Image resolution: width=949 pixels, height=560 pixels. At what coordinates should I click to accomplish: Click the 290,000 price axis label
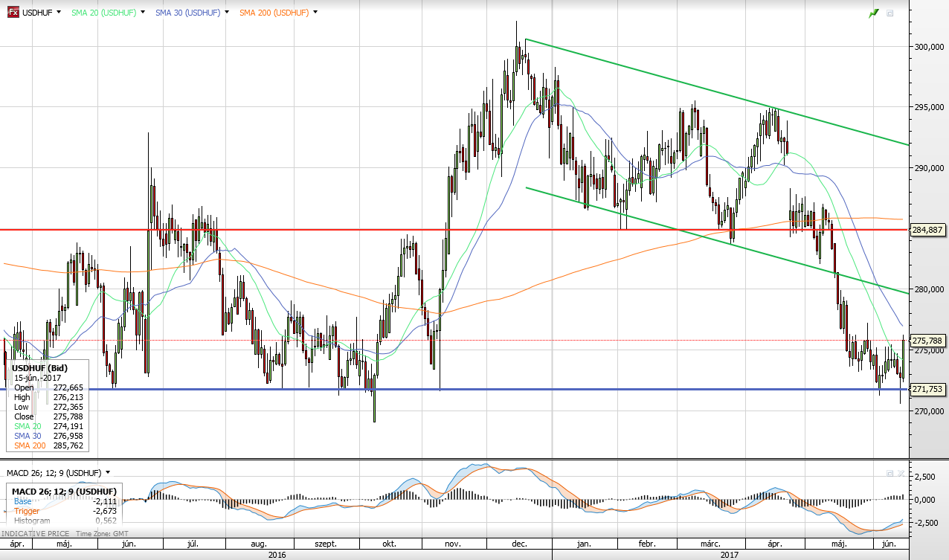(930, 168)
